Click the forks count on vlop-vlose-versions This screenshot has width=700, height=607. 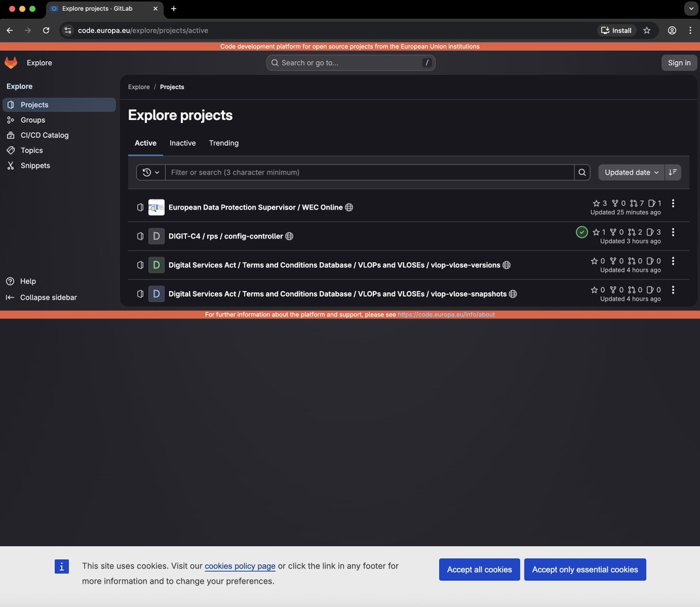click(617, 261)
